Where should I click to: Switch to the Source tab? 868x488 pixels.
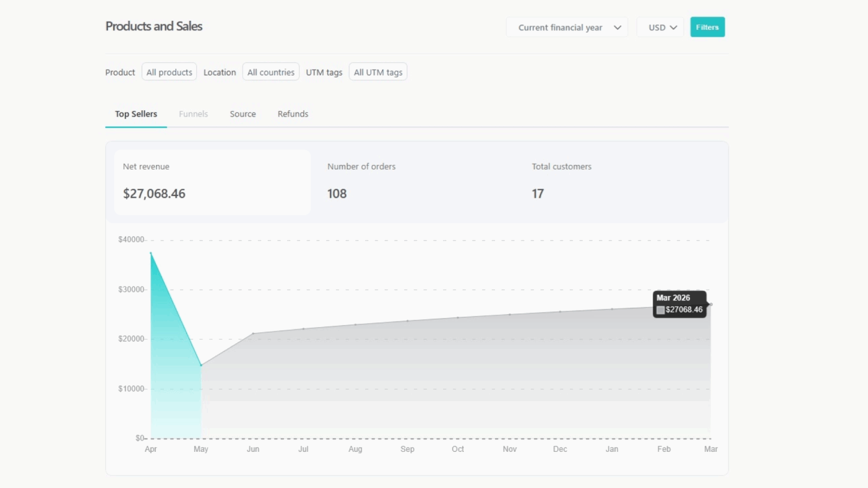tap(243, 114)
